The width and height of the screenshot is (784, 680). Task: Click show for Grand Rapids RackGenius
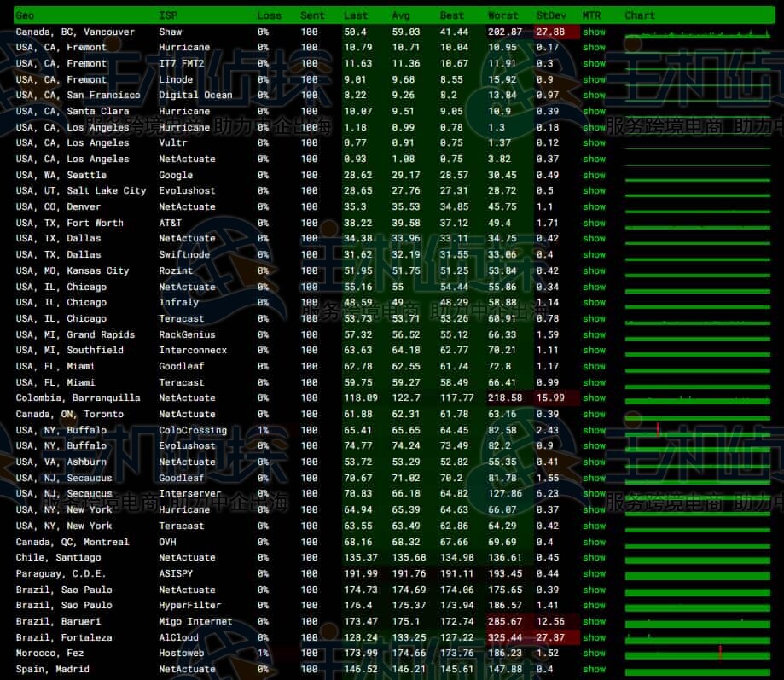point(594,334)
